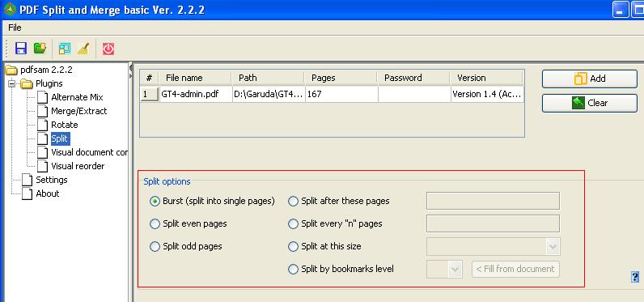Click the File name column header
Viewport: 644px width, 302px height.
pos(195,78)
